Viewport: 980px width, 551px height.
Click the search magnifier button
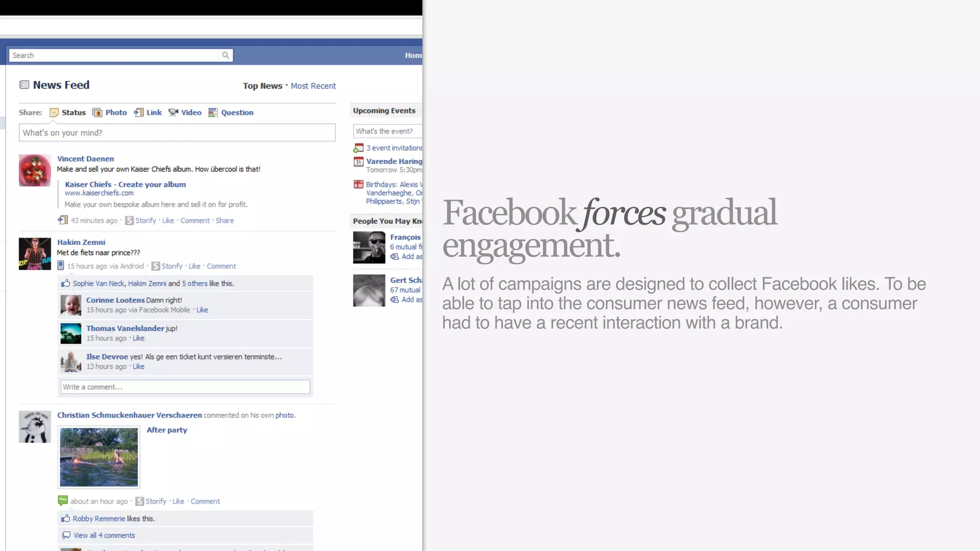click(225, 55)
